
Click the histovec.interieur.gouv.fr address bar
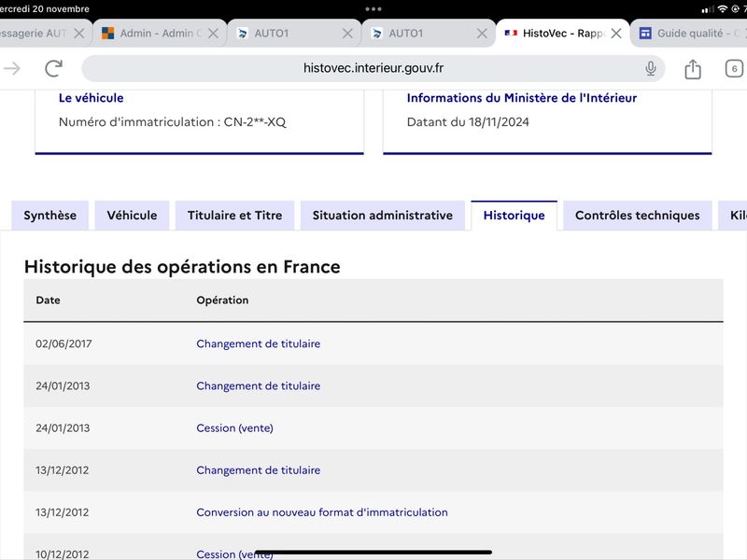pos(373,68)
